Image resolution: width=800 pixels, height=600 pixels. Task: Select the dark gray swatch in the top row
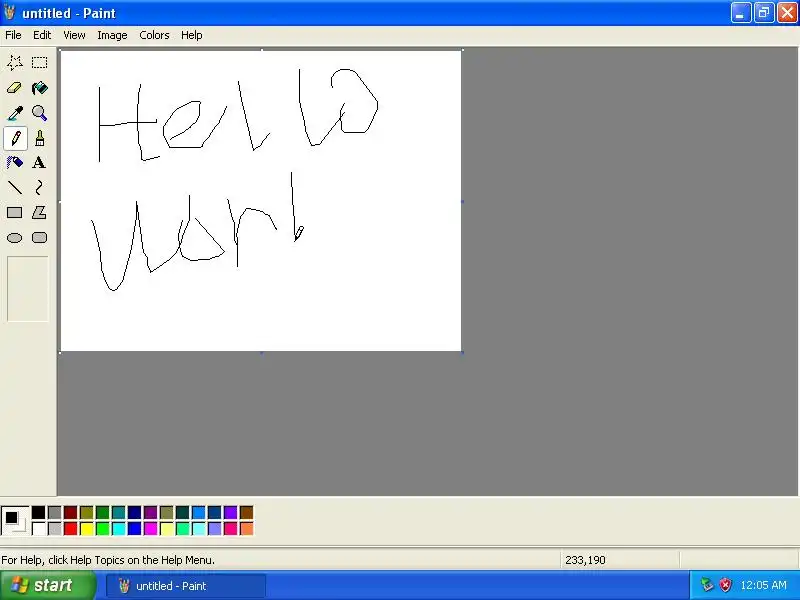[55, 513]
